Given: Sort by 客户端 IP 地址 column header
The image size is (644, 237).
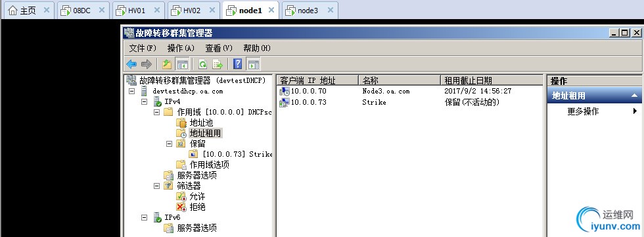Looking at the screenshot, I should click(x=318, y=80).
